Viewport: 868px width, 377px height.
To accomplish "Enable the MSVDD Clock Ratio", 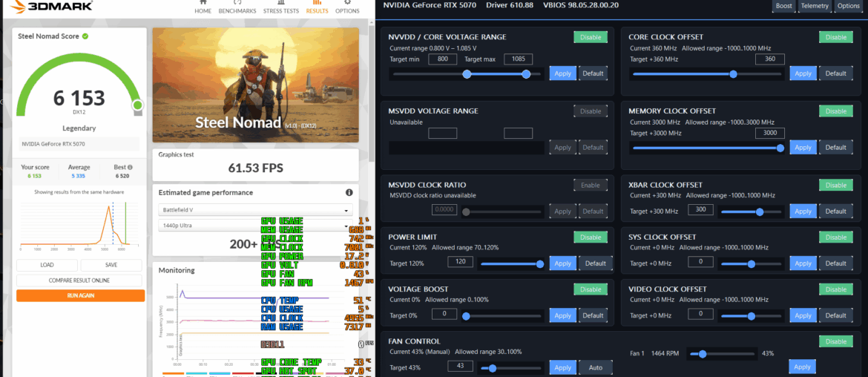I will pyautogui.click(x=590, y=185).
